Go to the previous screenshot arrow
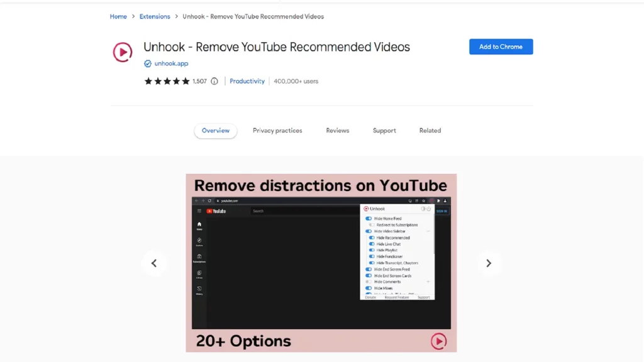644x362 pixels. [154, 263]
